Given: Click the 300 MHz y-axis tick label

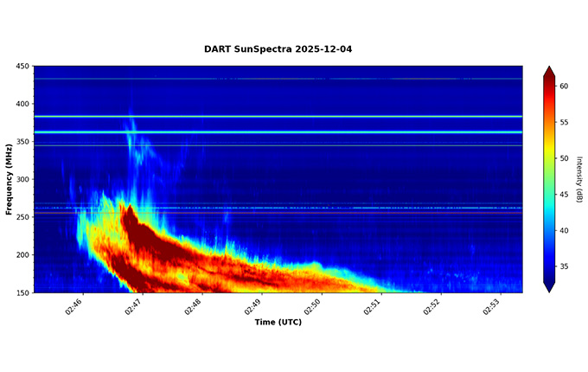Looking at the screenshot, I should (x=22, y=179).
